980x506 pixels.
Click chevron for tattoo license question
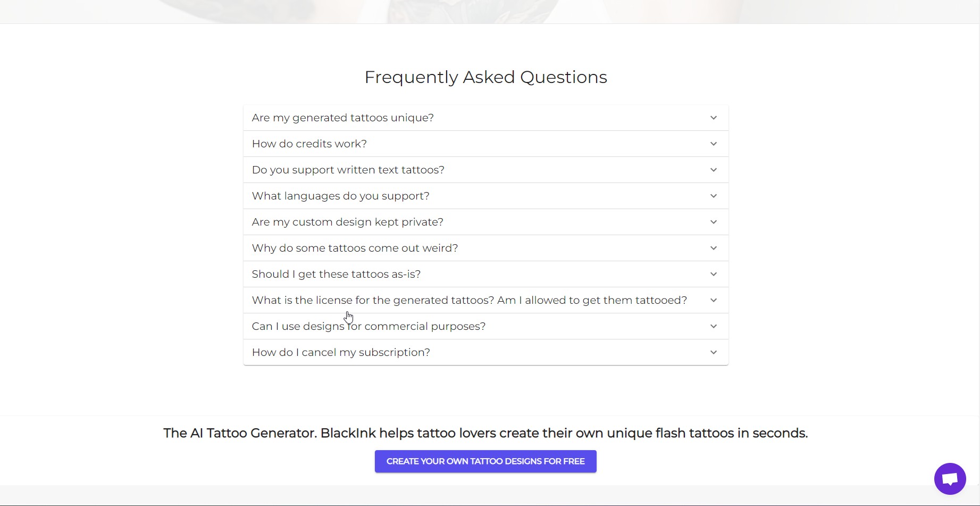pos(714,300)
